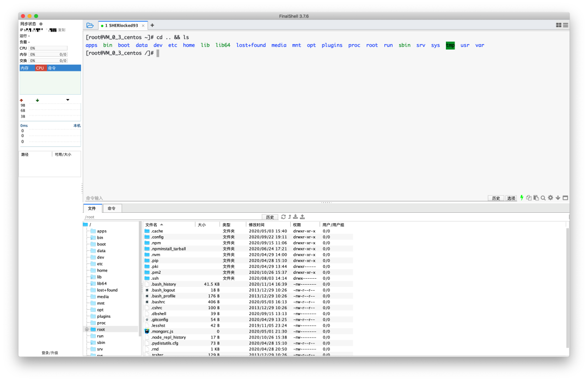Open network interface dropdown triangle
The height and width of the screenshot is (381, 588).
click(68, 100)
